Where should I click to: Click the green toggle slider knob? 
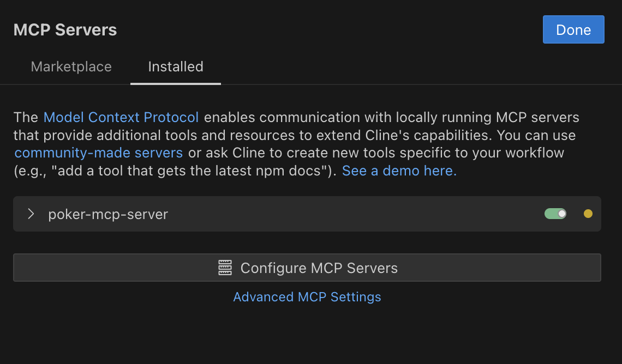point(561,214)
